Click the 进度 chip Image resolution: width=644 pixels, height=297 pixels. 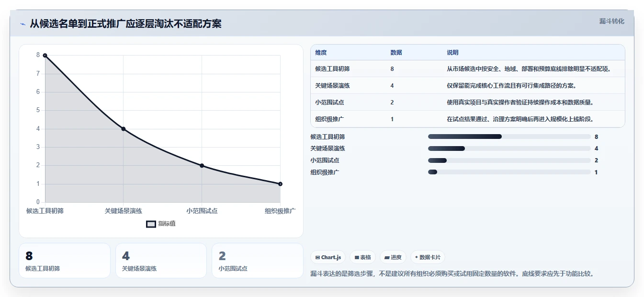(x=393, y=257)
